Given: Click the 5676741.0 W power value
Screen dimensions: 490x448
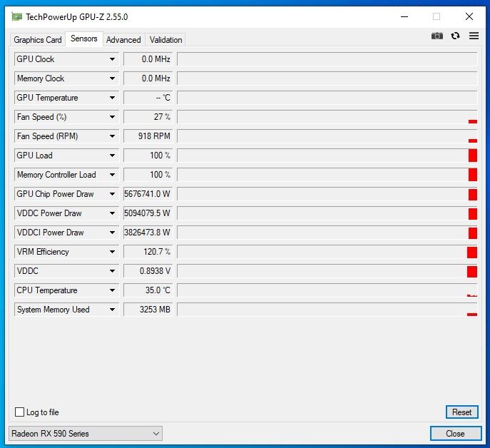Looking at the screenshot, I should pyautogui.click(x=148, y=194).
